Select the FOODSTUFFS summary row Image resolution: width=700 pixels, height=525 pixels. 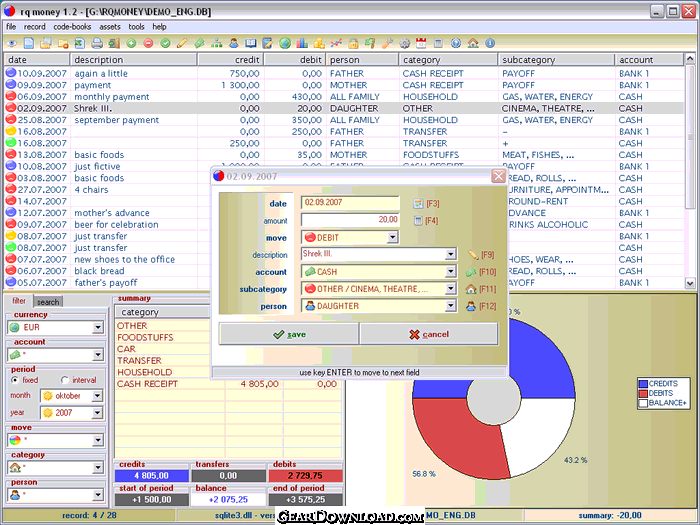pos(229,338)
